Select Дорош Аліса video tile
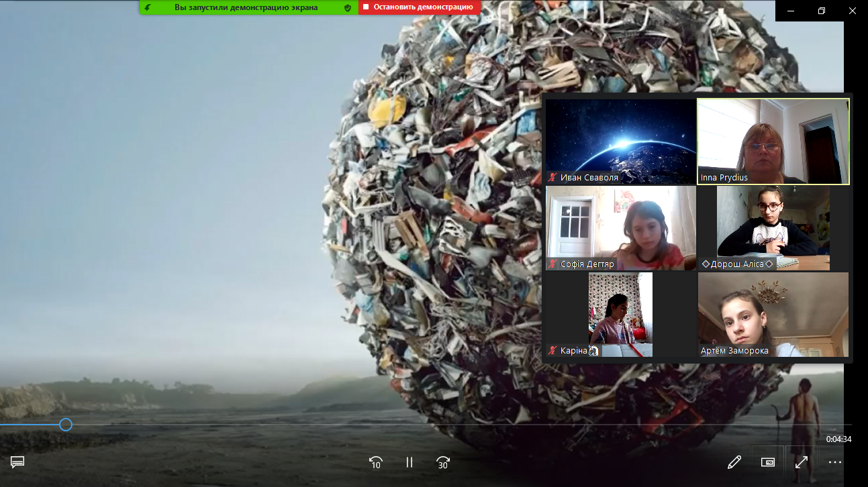This screenshot has height=487, width=868. [x=773, y=228]
